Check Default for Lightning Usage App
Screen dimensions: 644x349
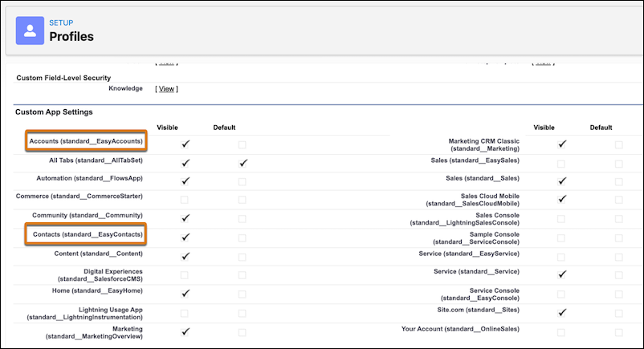click(243, 313)
